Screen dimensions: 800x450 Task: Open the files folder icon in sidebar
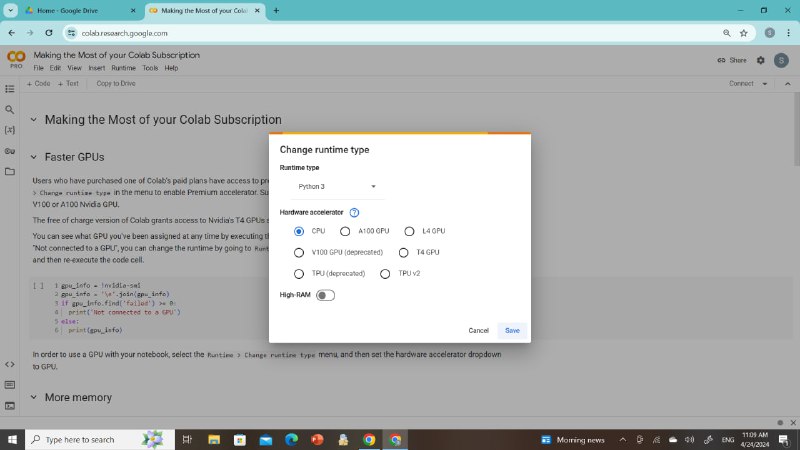[10, 171]
